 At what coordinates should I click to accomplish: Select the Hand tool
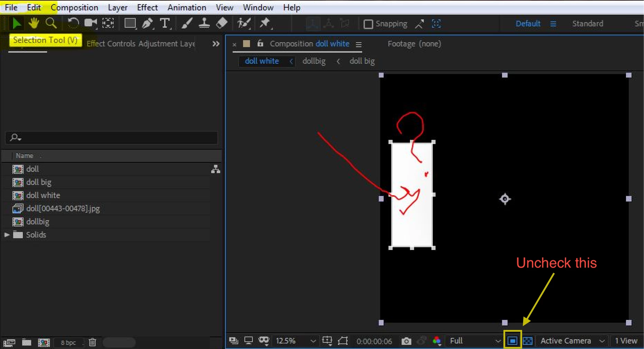click(x=34, y=23)
